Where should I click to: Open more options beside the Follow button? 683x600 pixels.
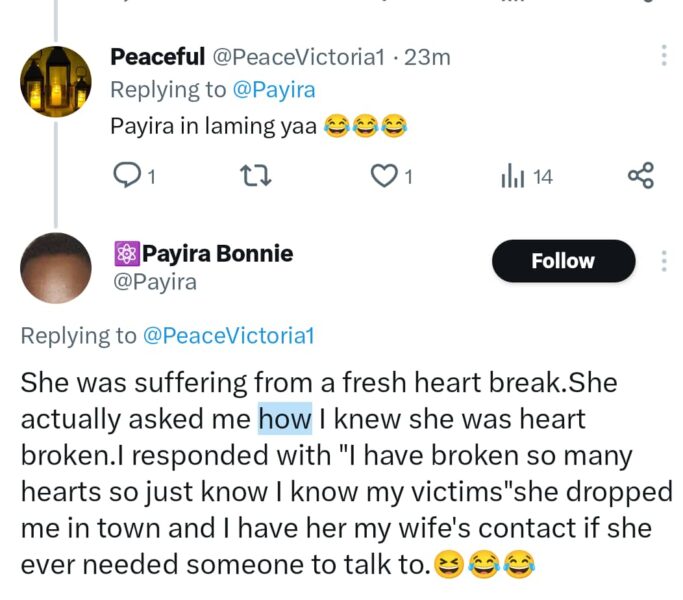click(x=664, y=261)
